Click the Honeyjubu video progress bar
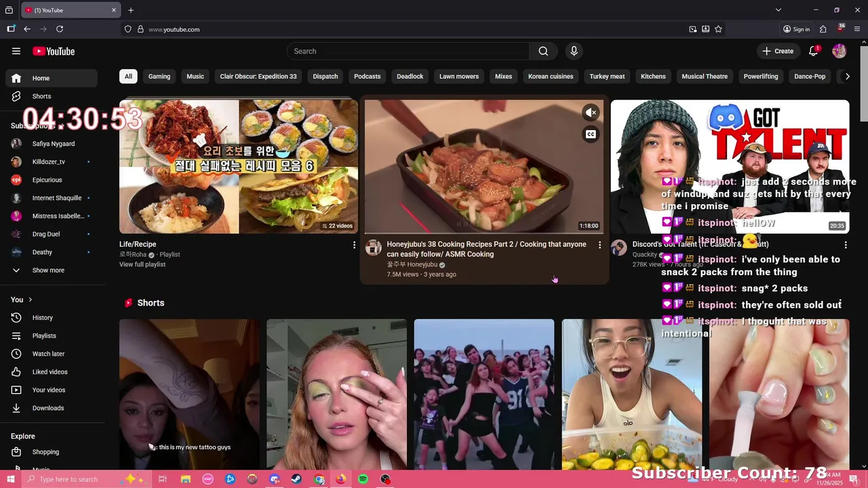 (484, 232)
